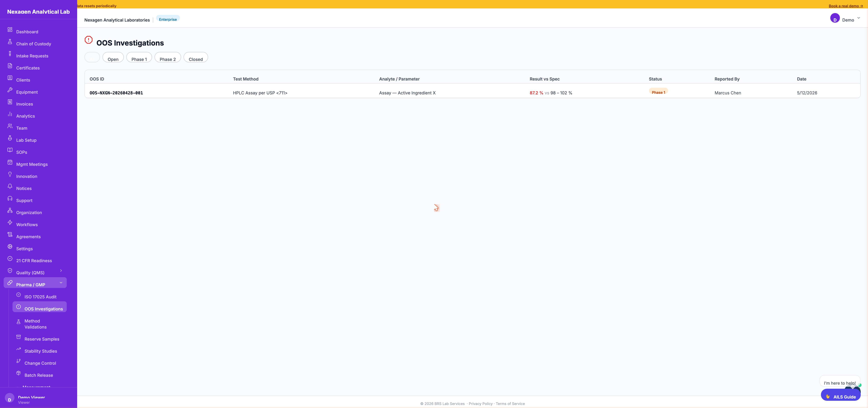Click the 87.2 % result value
The image size is (868, 408).
tap(536, 93)
